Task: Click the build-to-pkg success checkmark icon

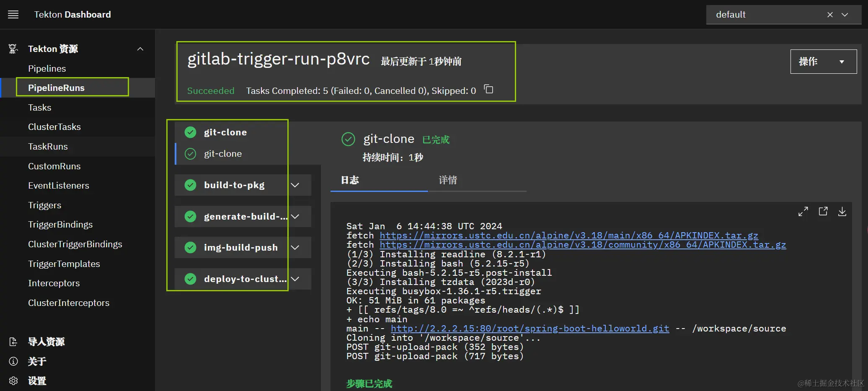Action: [191, 185]
